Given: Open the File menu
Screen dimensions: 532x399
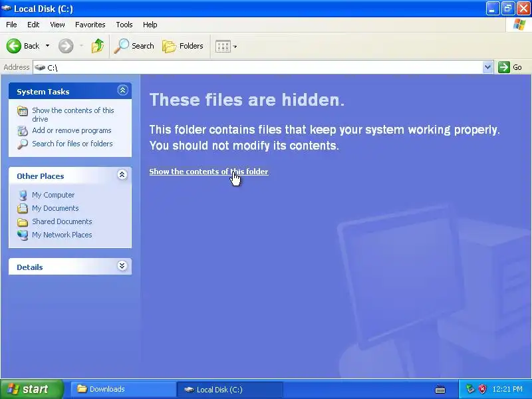Looking at the screenshot, I should coord(11,25).
